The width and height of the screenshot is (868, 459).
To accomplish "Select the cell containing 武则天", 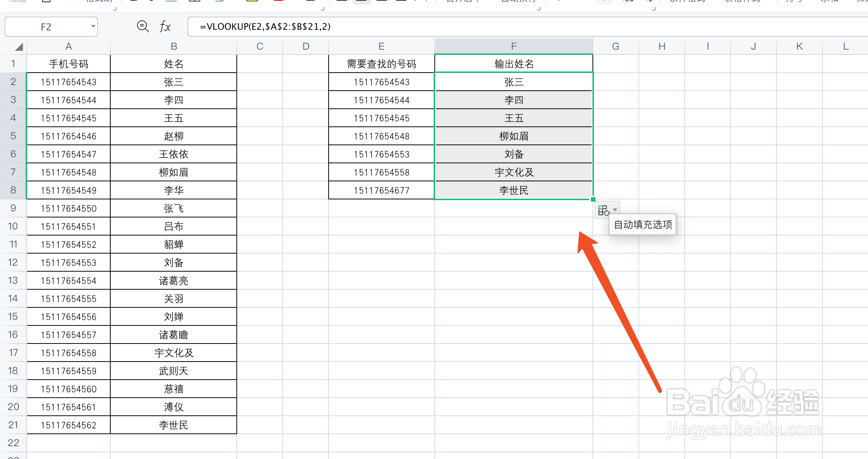I will 174,371.
